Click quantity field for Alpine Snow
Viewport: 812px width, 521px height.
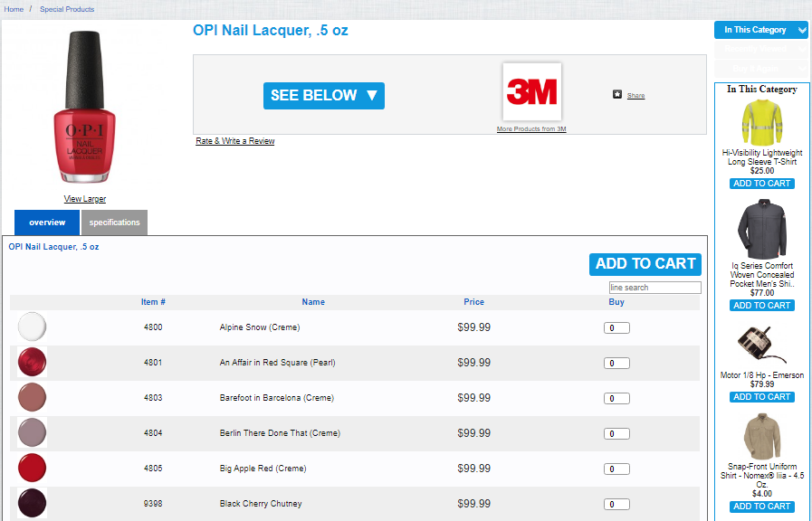[616, 327]
